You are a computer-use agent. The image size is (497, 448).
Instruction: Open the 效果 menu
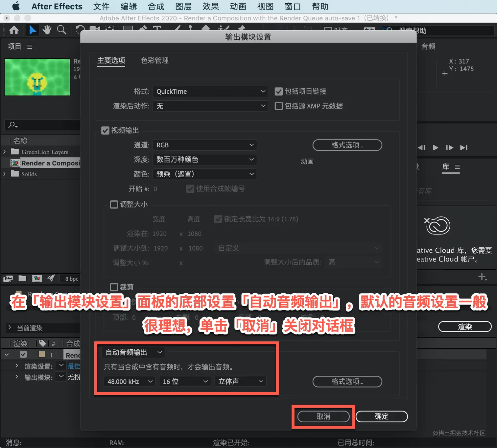tap(211, 7)
